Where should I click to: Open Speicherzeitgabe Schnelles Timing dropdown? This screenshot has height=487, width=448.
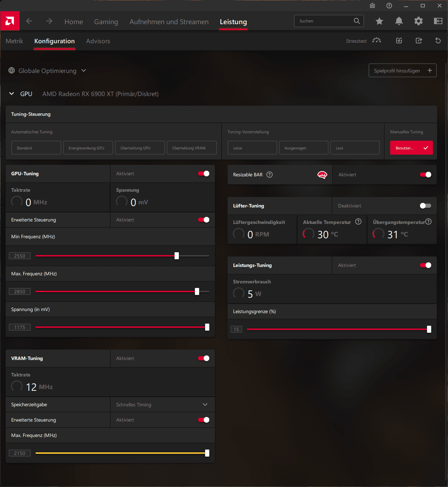[x=162, y=404]
